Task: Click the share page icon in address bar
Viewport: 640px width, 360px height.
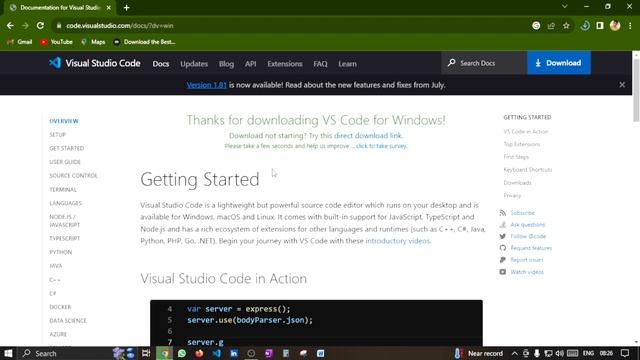Action: point(551,25)
